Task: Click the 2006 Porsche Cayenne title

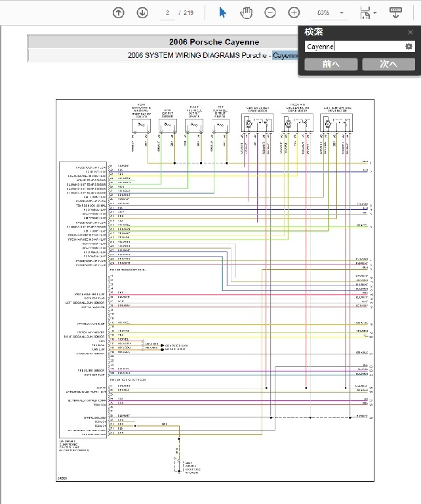Action: (x=214, y=42)
